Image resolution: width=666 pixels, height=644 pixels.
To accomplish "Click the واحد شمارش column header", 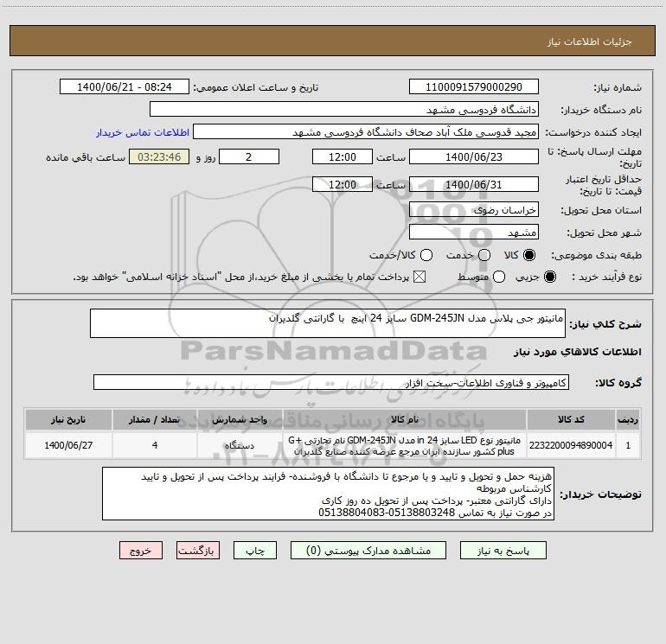I will tap(240, 419).
